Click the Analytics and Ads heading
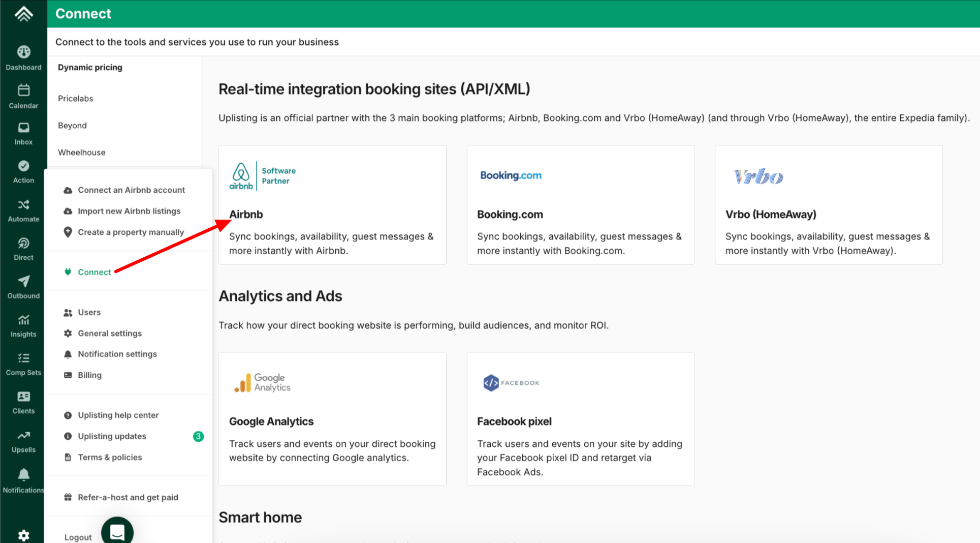The width and height of the screenshot is (980, 543). pos(280,296)
